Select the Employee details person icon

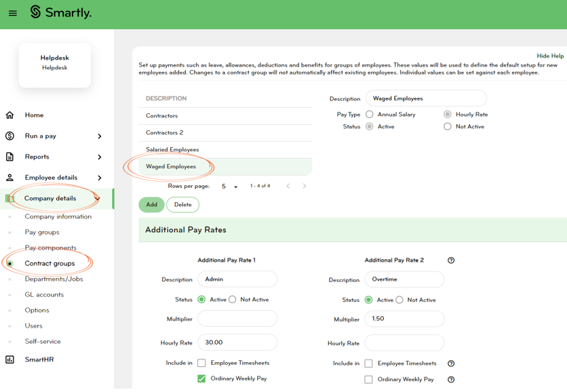coord(8,177)
